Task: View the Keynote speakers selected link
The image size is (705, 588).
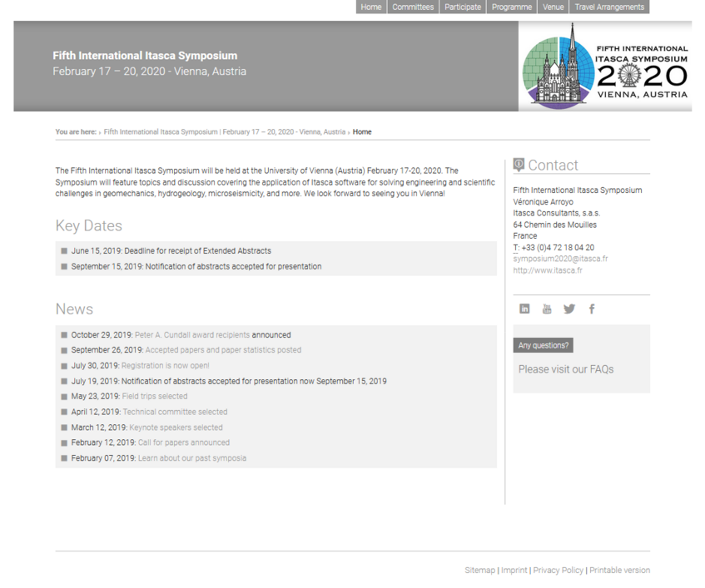Action: [176, 427]
